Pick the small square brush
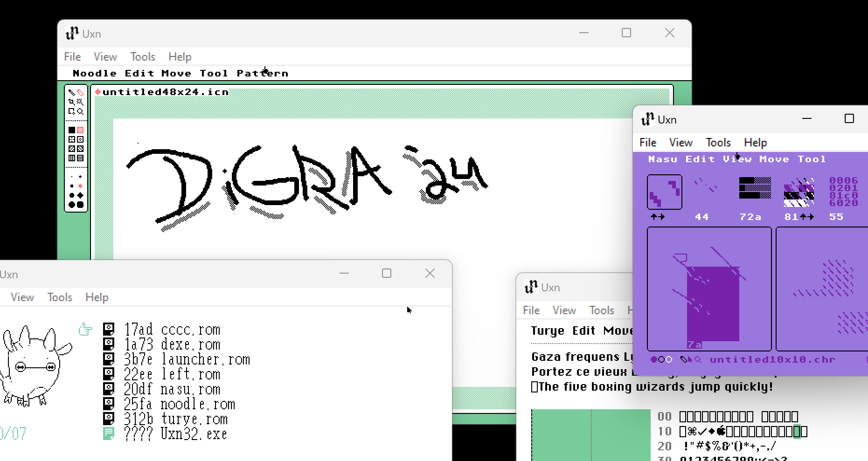The width and height of the screenshot is (868, 461). [x=72, y=186]
